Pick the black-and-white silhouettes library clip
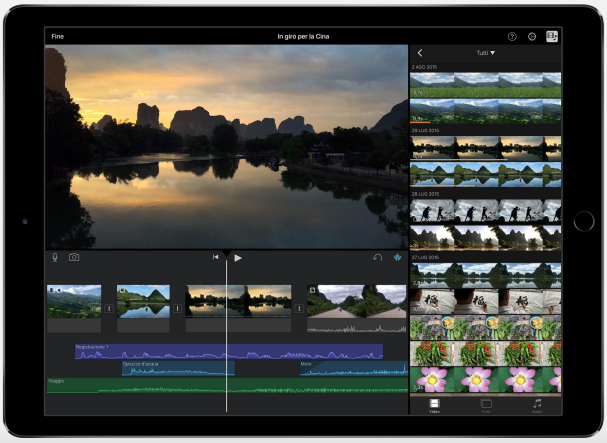Viewport: 607px width, 443px height. point(485,211)
